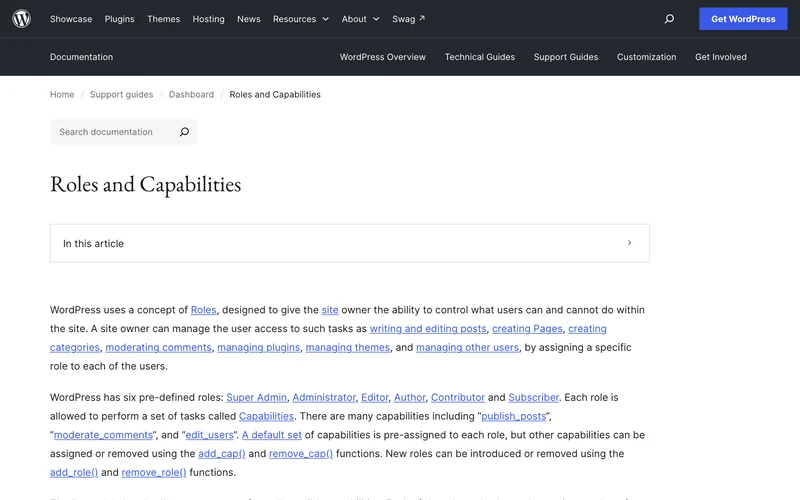The image size is (800, 500).
Task: Jump to Editor role link
Action: coord(374,397)
